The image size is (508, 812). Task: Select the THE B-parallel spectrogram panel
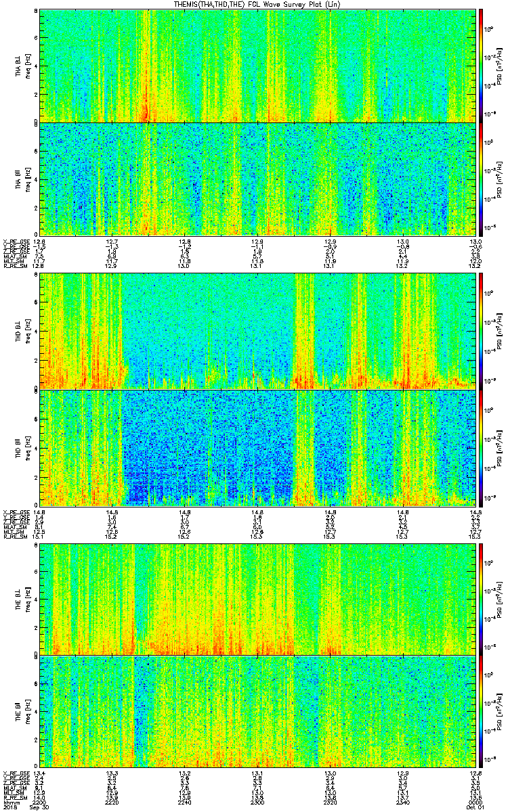[x=257, y=712]
